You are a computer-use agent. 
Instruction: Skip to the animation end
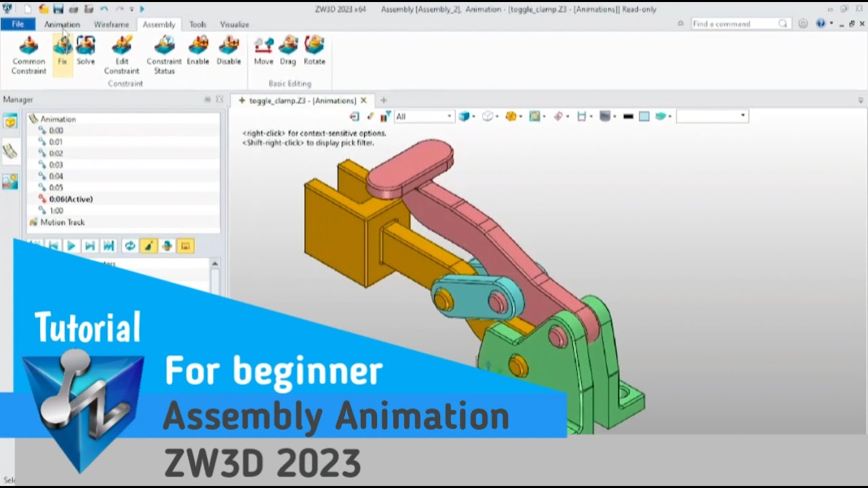pos(108,246)
